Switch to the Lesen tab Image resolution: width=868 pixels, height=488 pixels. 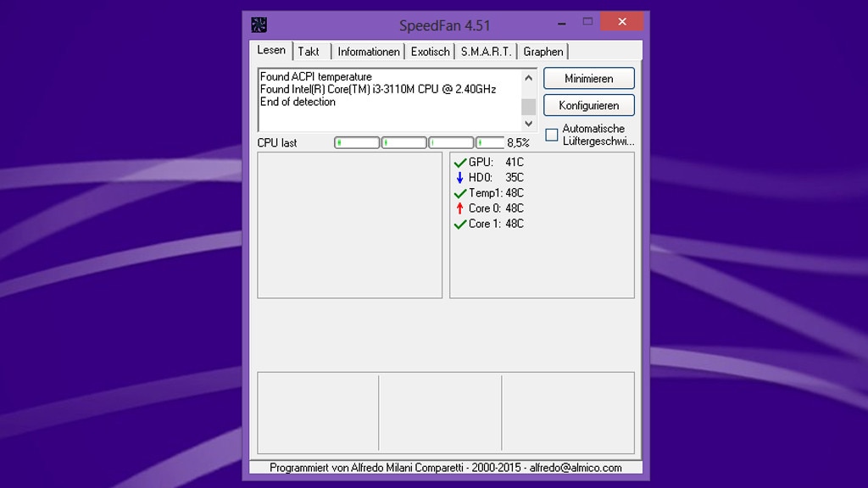tap(271, 50)
